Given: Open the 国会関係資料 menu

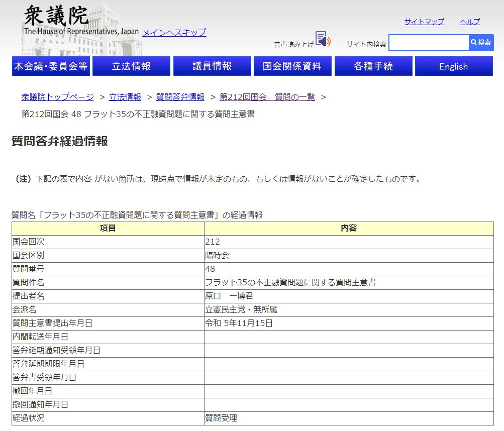Looking at the screenshot, I should 292,66.
